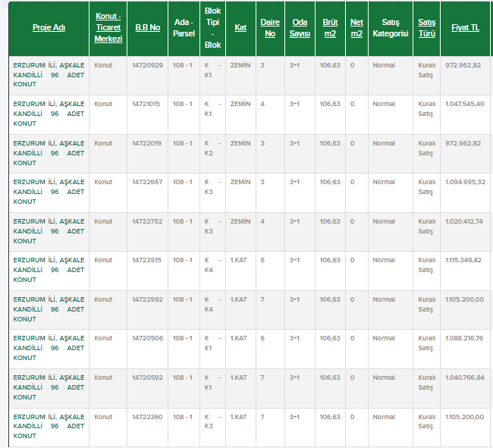
Task: Sort rows by Daire No header
Action: 269,28
